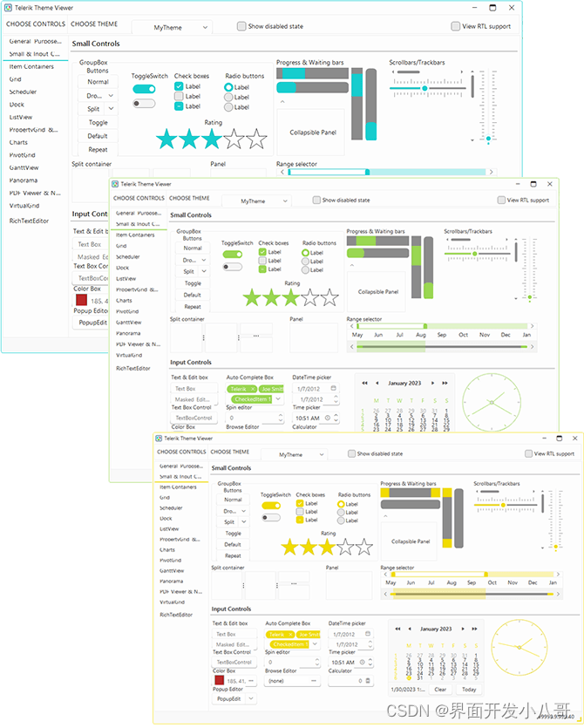Image resolution: width=584 pixels, height=728 pixels.
Task: Click previous-month arrow in green window calendar
Action: [377, 383]
